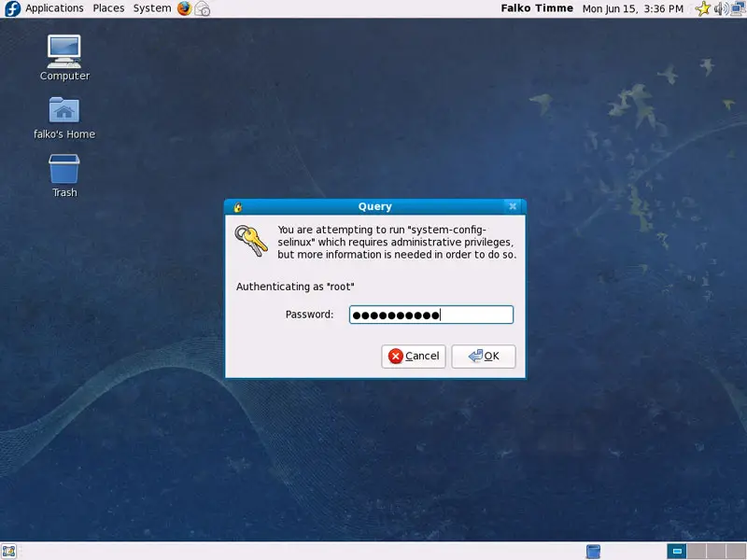The width and height of the screenshot is (747, 560).
Task: Switch to the second workspace
Action: pos(697,552)
